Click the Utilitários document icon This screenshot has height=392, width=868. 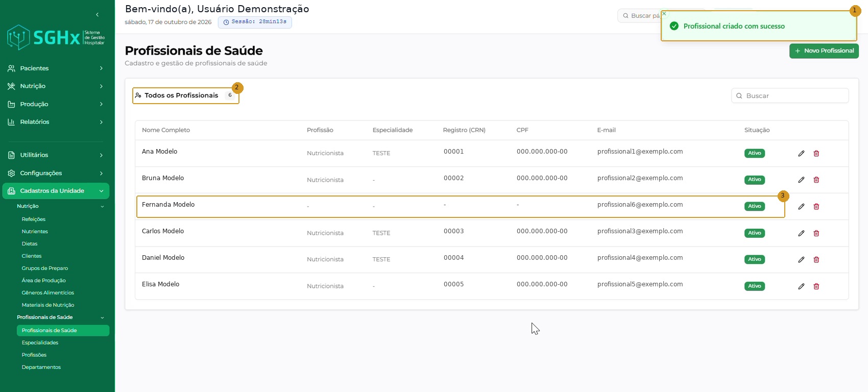coord(11,155)
